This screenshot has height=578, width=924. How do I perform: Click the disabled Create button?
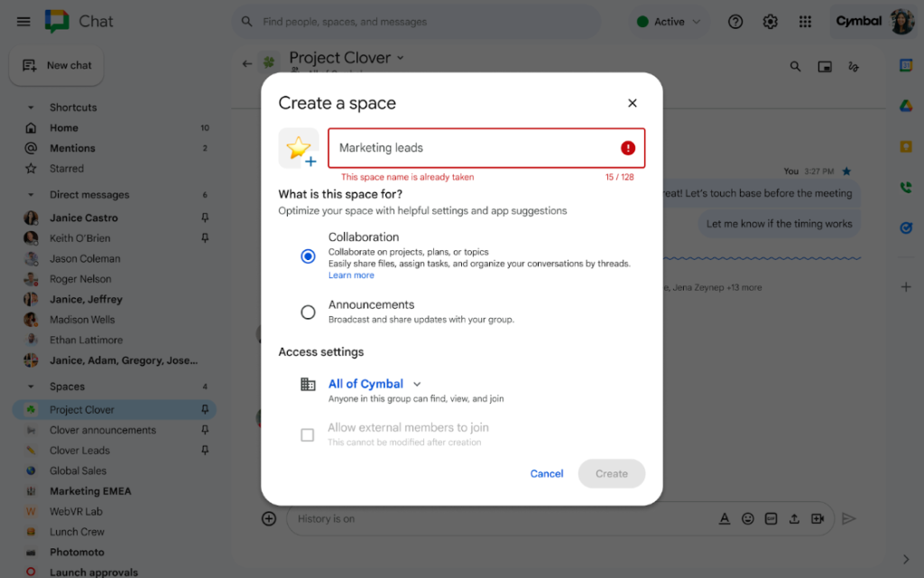pyautogui.click(x=611, y=473)
